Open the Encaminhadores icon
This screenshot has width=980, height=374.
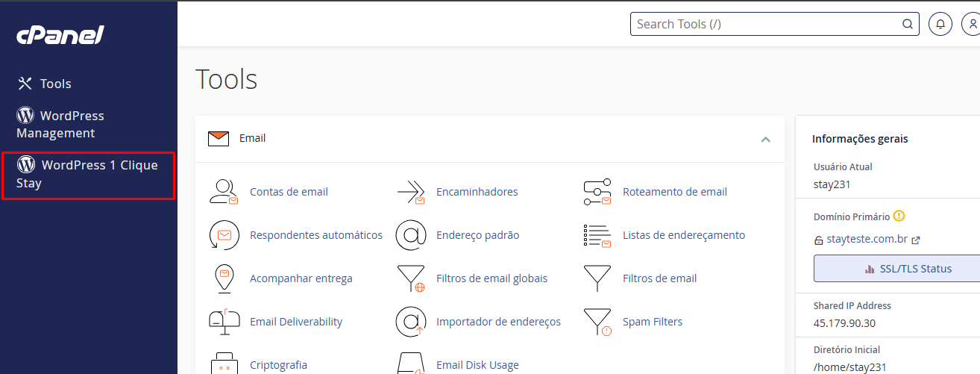(410, 192)
